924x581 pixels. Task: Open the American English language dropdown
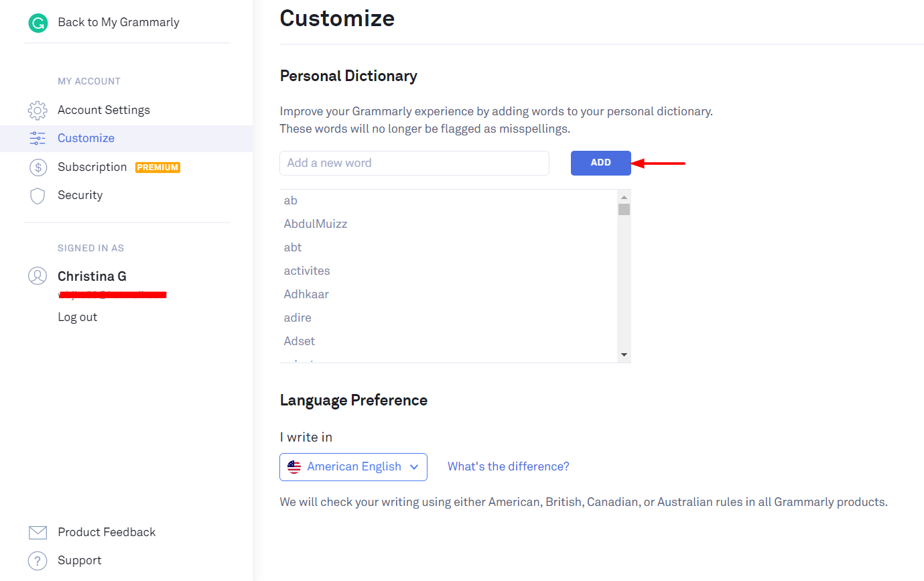click(353, 466)
